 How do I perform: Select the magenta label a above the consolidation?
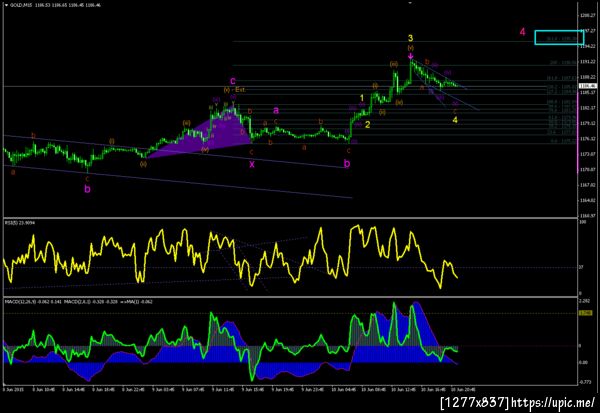(276, 111)
